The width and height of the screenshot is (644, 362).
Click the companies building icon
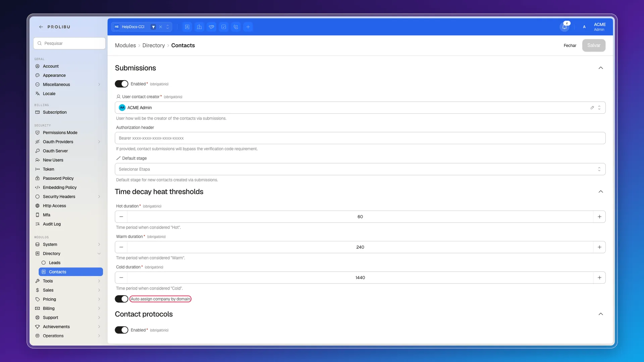point(199,27)
